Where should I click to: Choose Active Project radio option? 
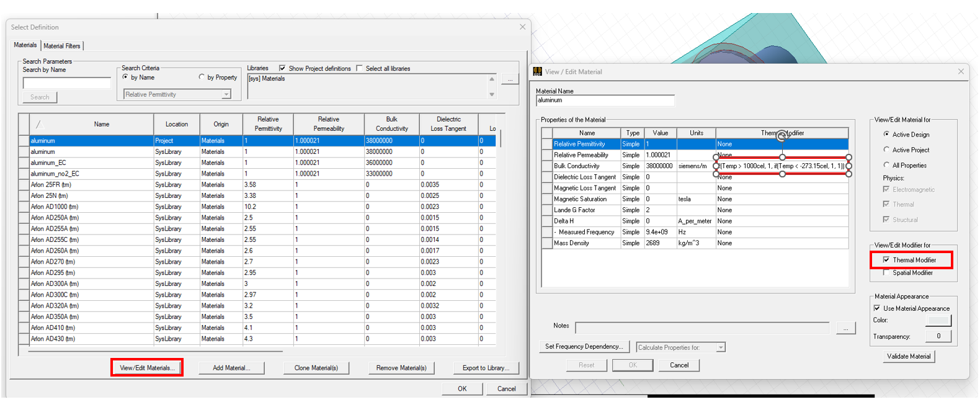(886, 150)
